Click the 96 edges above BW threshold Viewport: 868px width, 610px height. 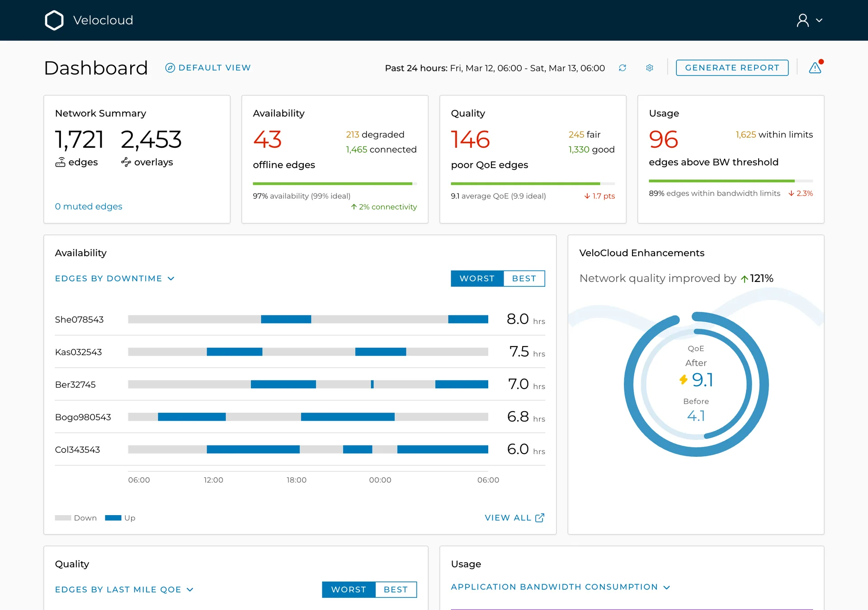(x=663, y=139)
